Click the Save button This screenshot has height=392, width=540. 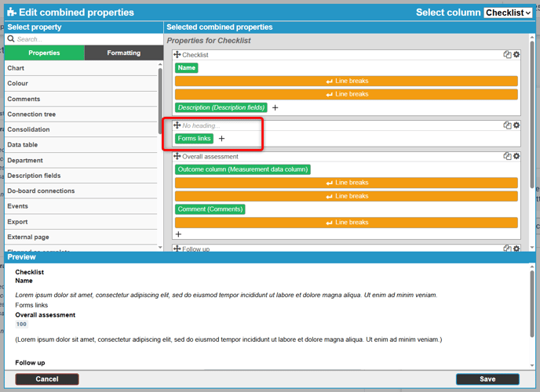[x=487, y=379]
